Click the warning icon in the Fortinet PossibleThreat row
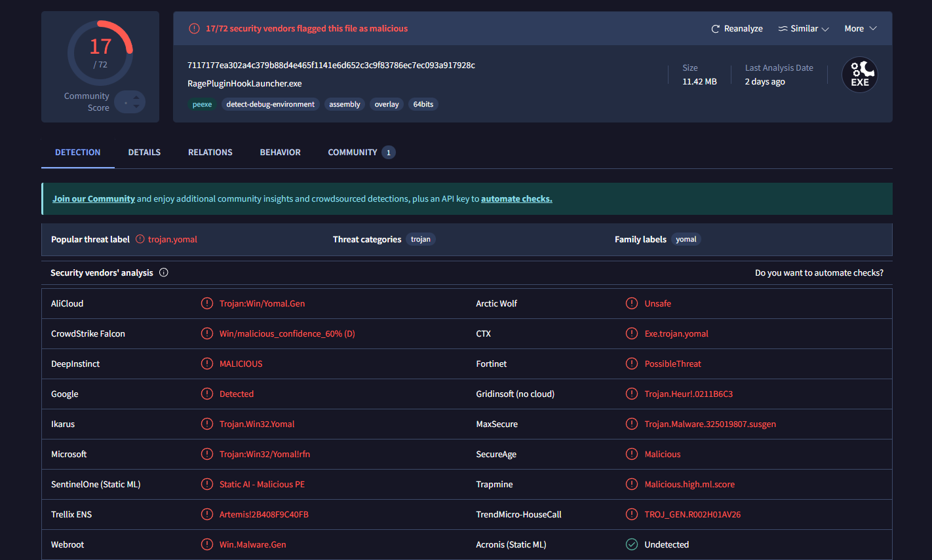This screenshot has height=560, width=932. (632, 364)
